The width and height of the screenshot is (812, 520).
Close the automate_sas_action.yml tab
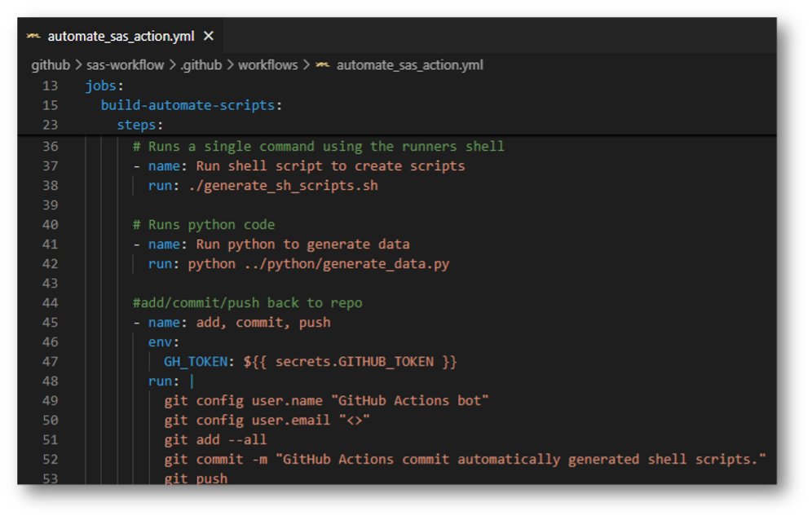(x=209, y=36)
